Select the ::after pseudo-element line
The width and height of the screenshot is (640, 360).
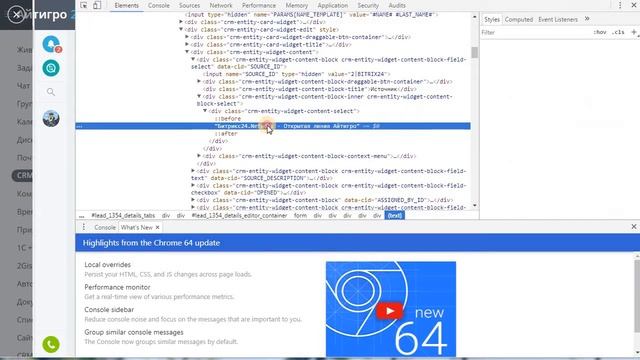(226, 133)
